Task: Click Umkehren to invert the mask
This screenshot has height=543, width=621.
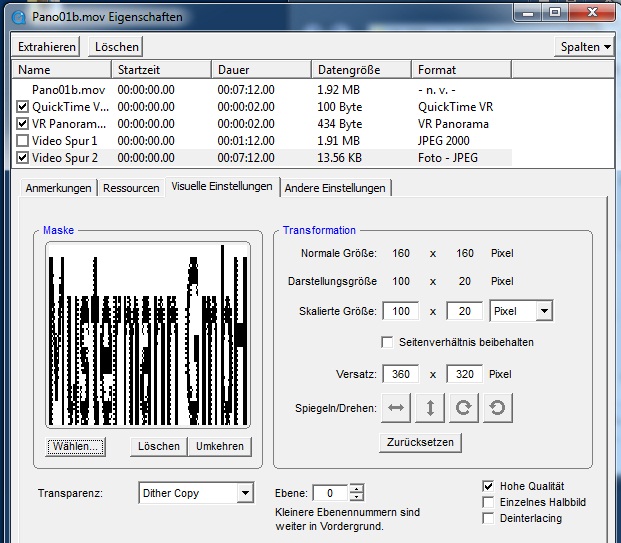Action: [219, 446]
